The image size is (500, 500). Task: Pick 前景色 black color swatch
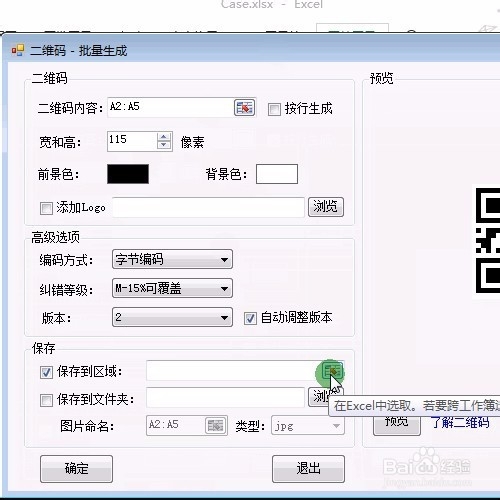[128, 174]
